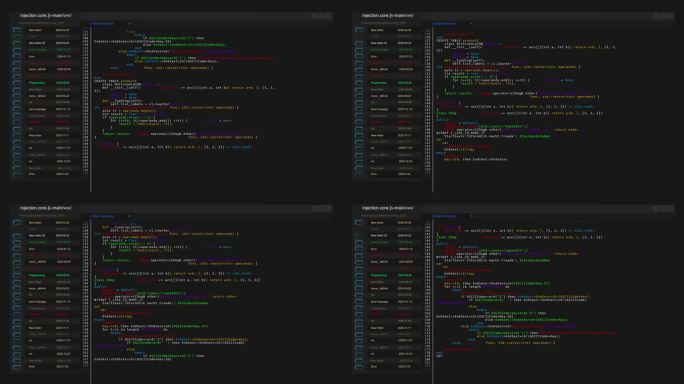Click folder icon beside Programming in bottom-right window
This screenshot has width=684, height=384.
[359, 275]
